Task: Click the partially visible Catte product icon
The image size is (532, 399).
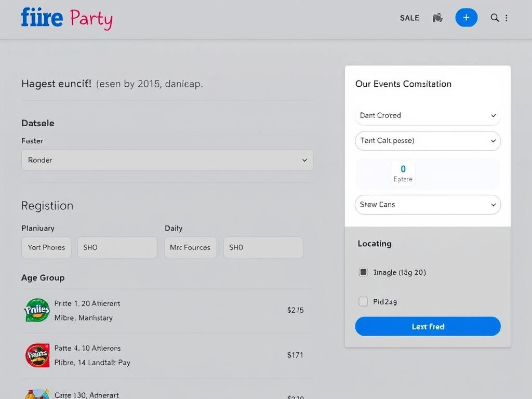Action: point(37,394)
